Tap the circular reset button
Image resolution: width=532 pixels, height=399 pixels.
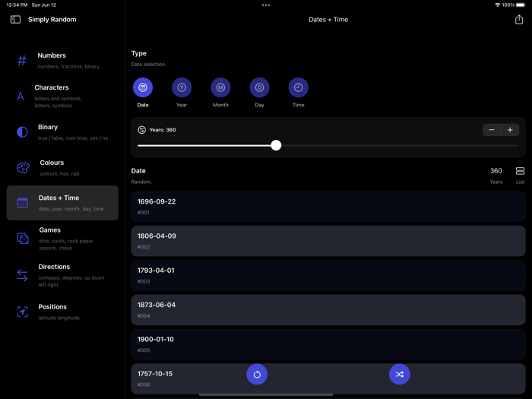click(257, 374)
